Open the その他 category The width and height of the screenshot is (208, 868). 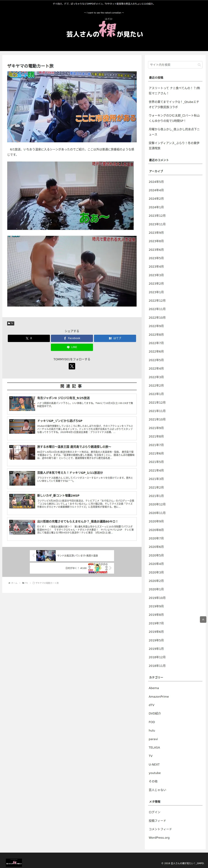pos(153,781)
